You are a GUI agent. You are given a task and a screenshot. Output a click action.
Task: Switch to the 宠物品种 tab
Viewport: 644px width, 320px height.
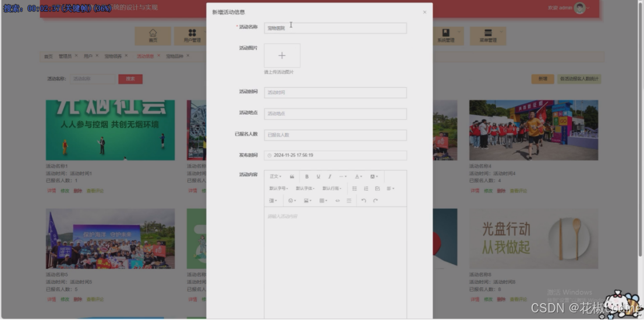pos(175,56)
